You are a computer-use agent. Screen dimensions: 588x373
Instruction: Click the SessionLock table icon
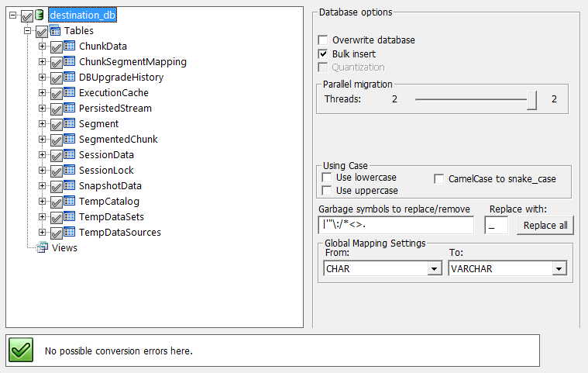[x=70, y=170]
